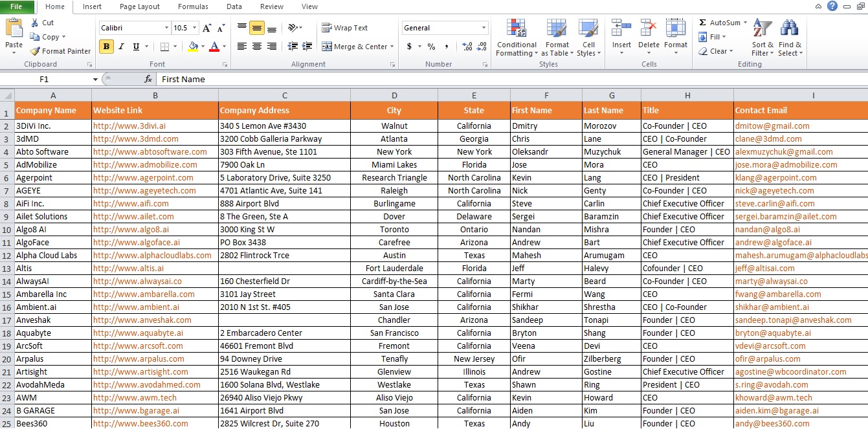Click the Format as Table icon

point(556,30)
